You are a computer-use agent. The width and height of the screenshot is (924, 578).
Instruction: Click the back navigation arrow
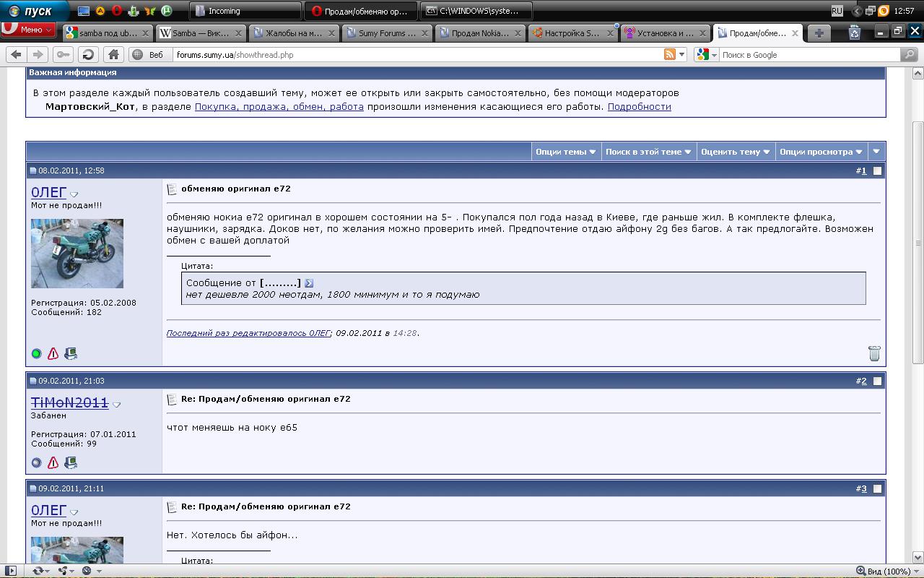click(16, 55)
